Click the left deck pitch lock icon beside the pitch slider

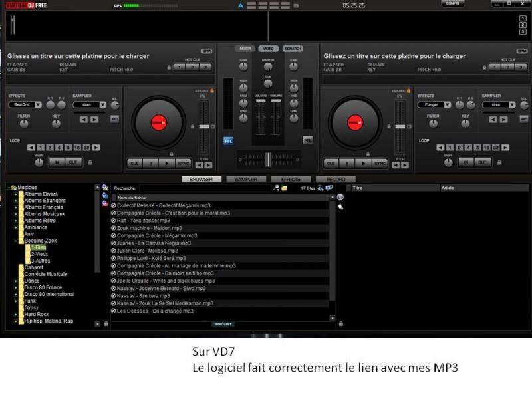point(192,126)
